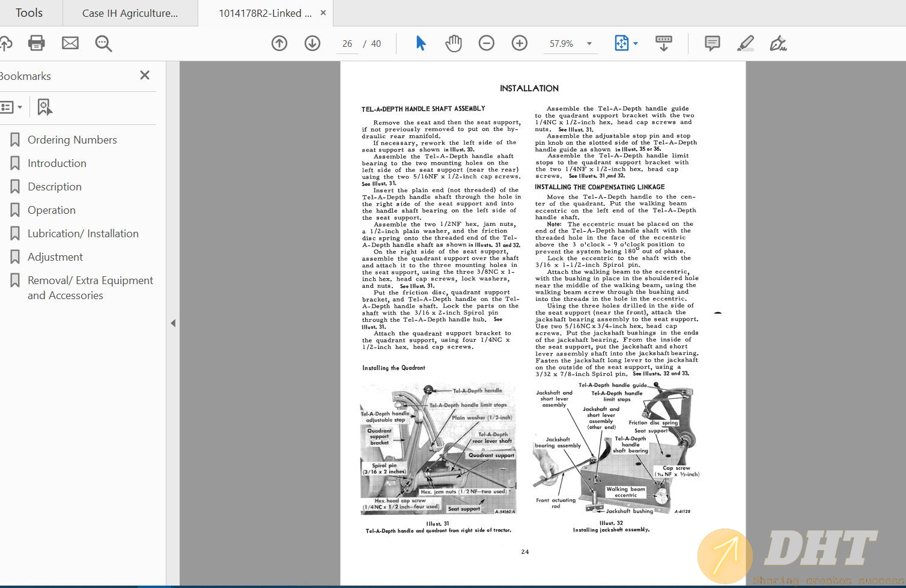Click the Adjustment bookmark ribbon icon
The height and width of the screenshot is (588, 906).
15,257
